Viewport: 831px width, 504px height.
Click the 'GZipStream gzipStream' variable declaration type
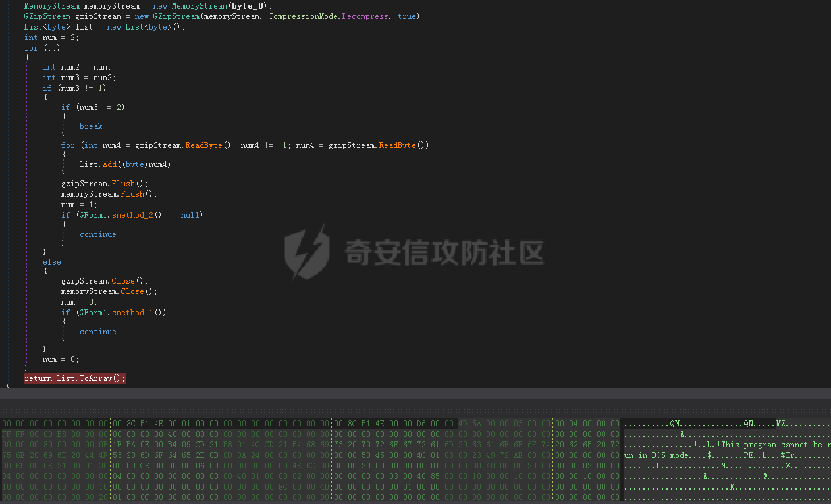pyautogui.click(x=47, y=16)
